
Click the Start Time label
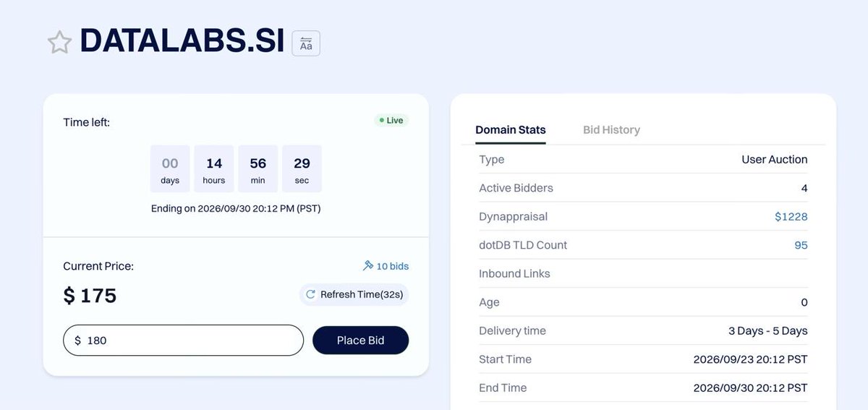click(x=505, y=359)
